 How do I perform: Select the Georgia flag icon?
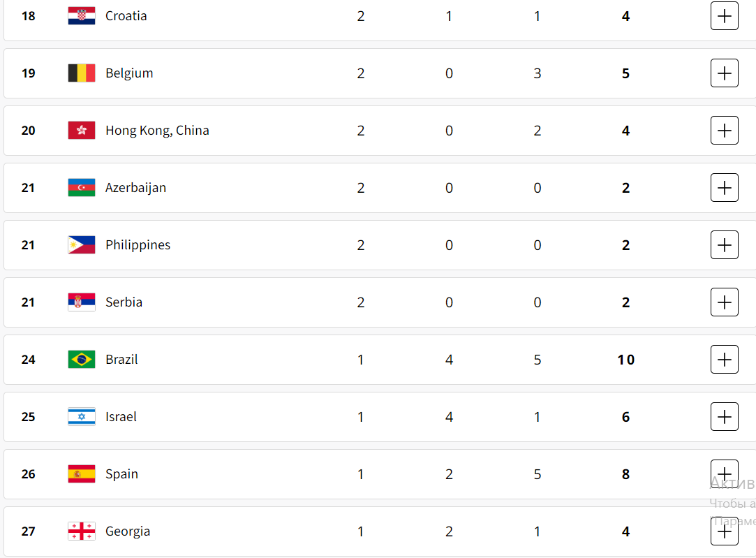pyautogui.click(x=82, y=531)
